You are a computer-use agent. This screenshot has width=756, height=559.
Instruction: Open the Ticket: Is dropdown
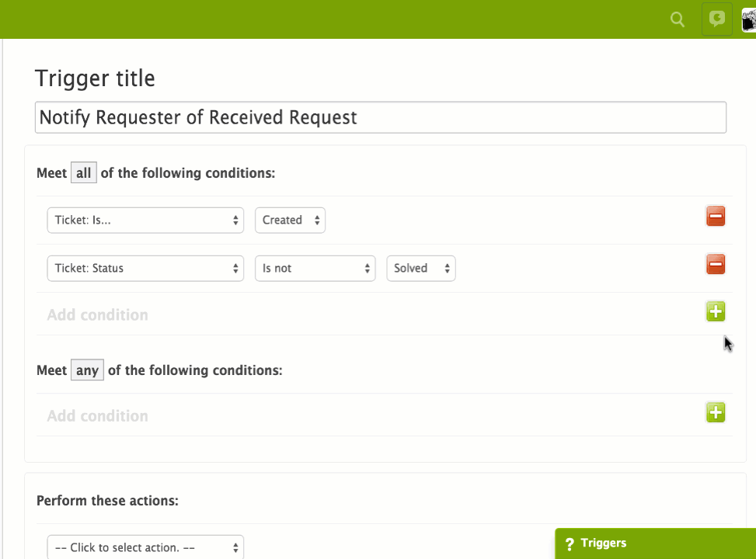(145, 220)
